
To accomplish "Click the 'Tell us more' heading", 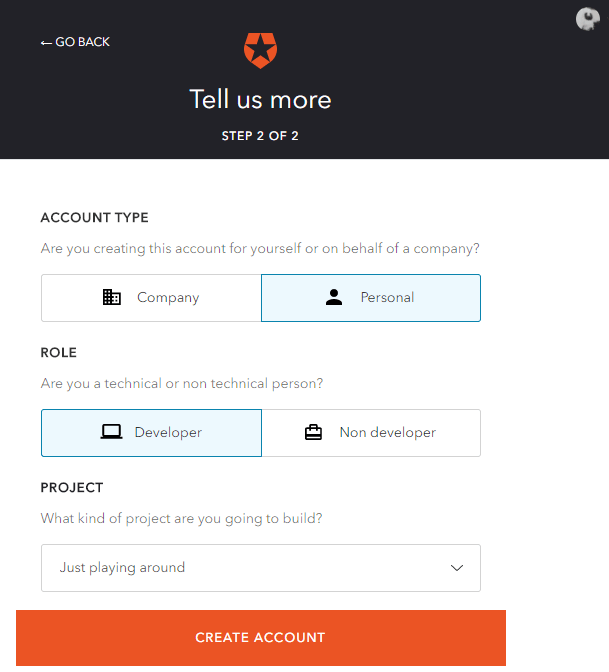I will (261, 99).
